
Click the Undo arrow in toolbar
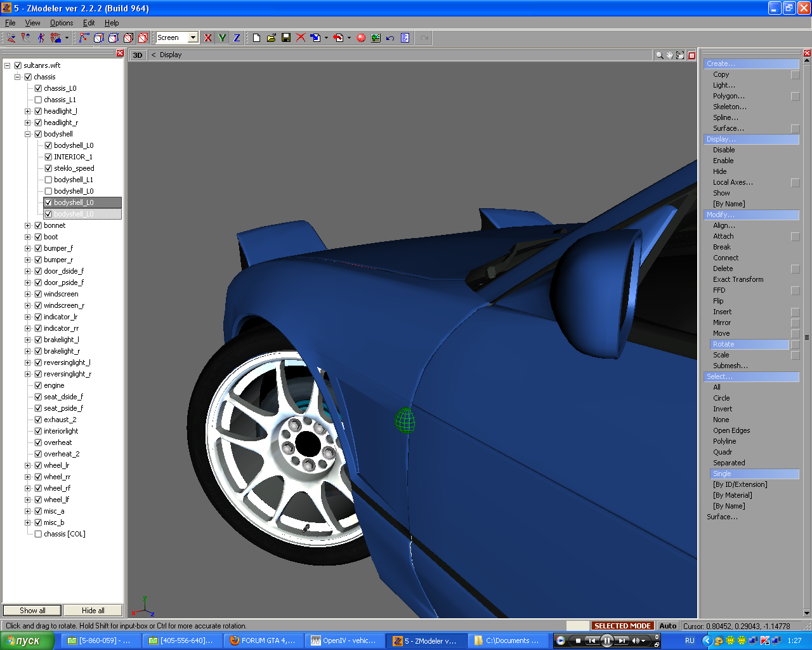[390, 38]
